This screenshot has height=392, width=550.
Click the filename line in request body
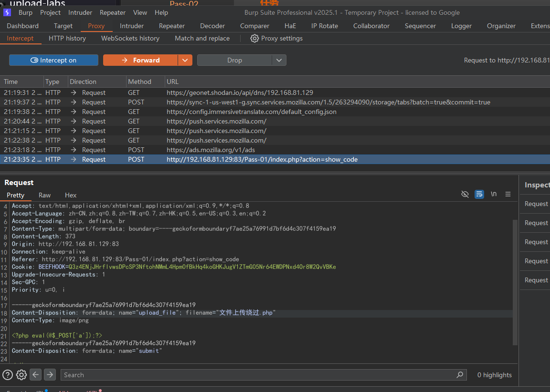144,313
